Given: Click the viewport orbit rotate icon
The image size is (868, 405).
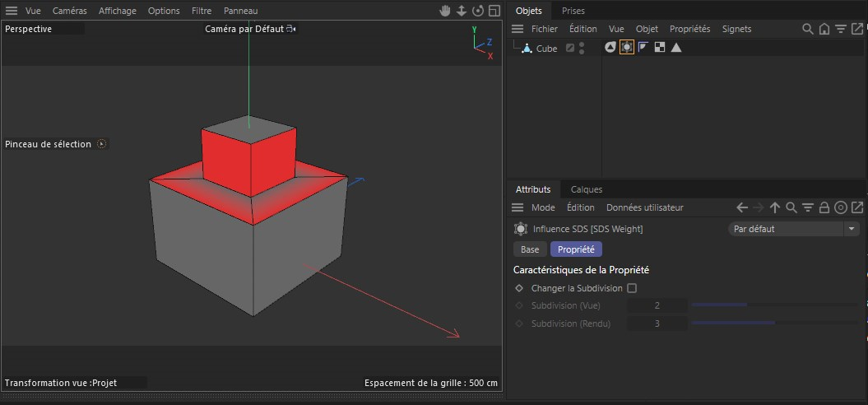Looking at the screenshot, I should 477,11.
